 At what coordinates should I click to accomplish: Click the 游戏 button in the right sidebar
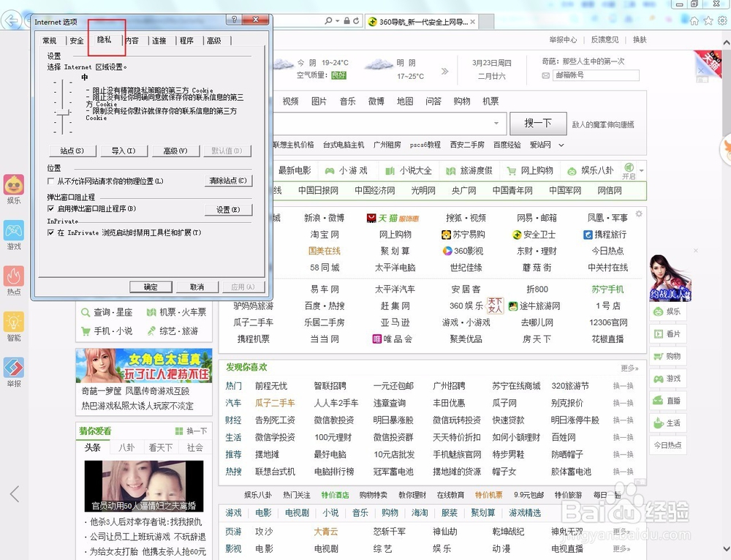pyautogui.click(x=668, y=379)
